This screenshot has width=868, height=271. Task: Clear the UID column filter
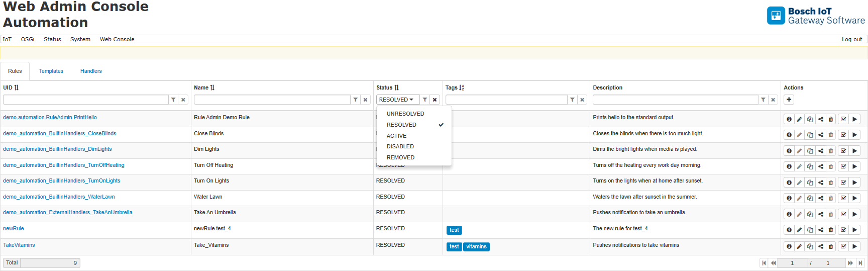(x=183, y=100)
